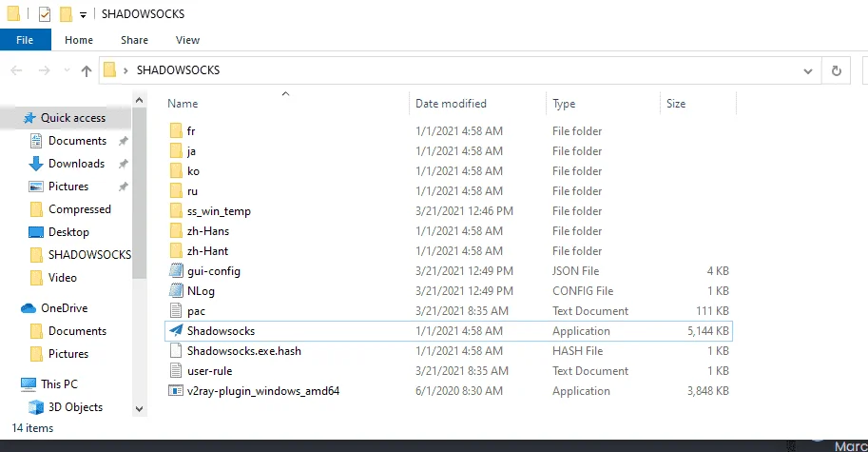This screenshot has width=868, height=452.
Task: Select the zh-Hans folder icon
Action: pyautogui.click(x=176, y=231)
